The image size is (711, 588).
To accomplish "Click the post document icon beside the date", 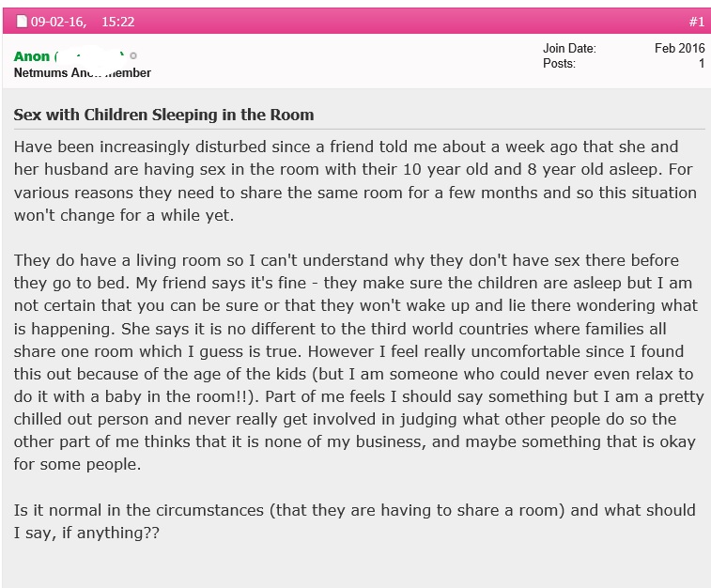I will point(23,22).
